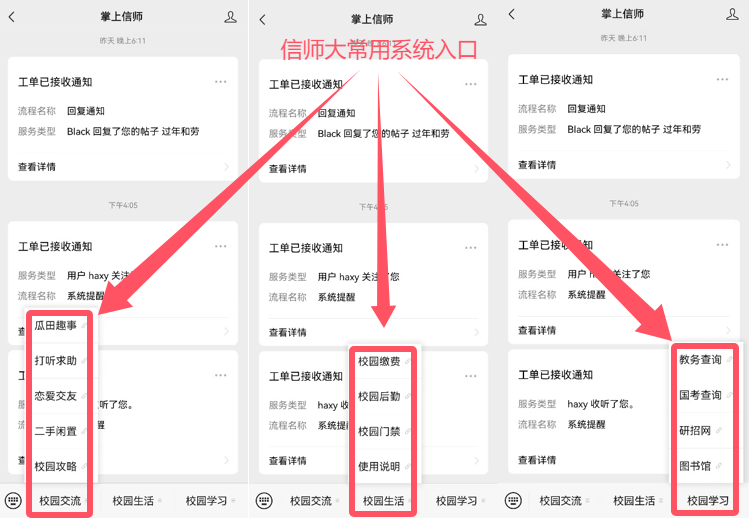Image resolution: width=749 pixels, height=519 pixels.
Task: Open 查看详情 on middle screen's third card
Action: (x=288, y=461)
